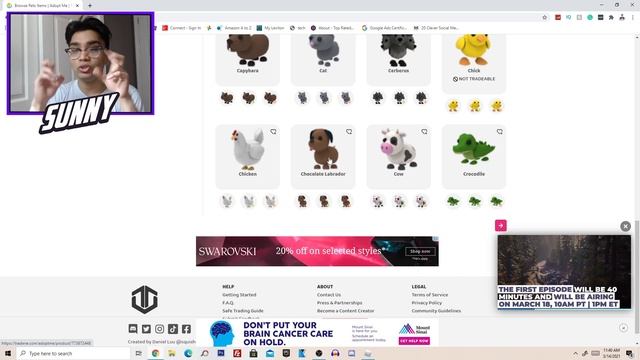Open Chrome menu three dots

pos(633,18)
